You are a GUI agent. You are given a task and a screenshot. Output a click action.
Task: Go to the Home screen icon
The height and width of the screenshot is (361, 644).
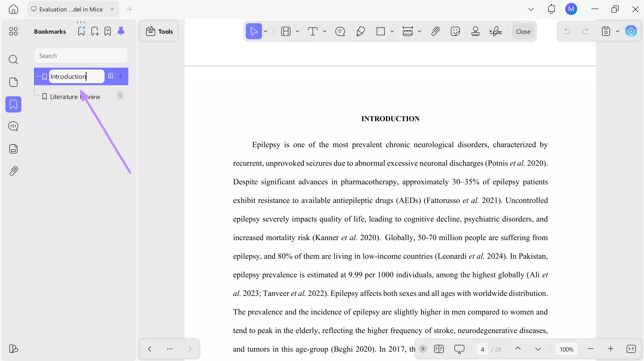13,9
